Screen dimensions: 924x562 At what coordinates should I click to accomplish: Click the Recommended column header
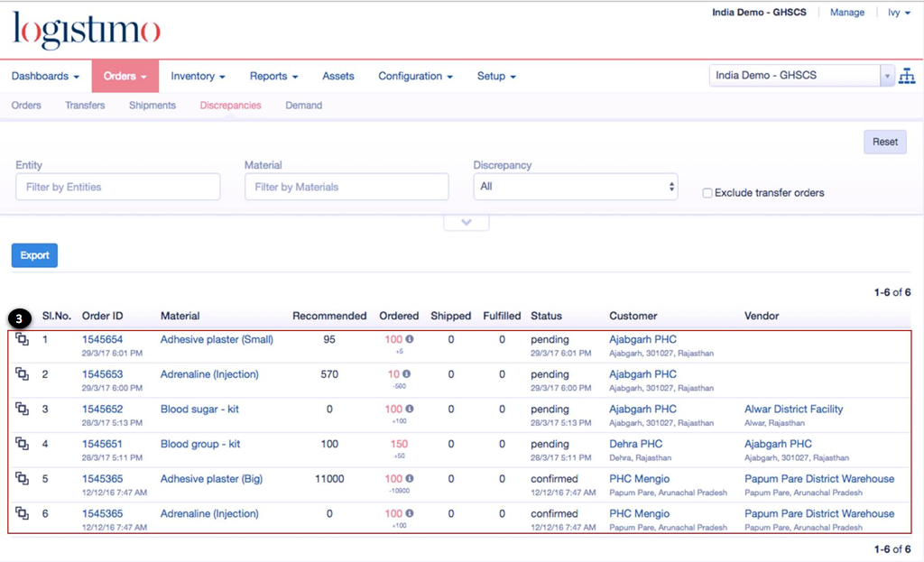click(329, 316)
